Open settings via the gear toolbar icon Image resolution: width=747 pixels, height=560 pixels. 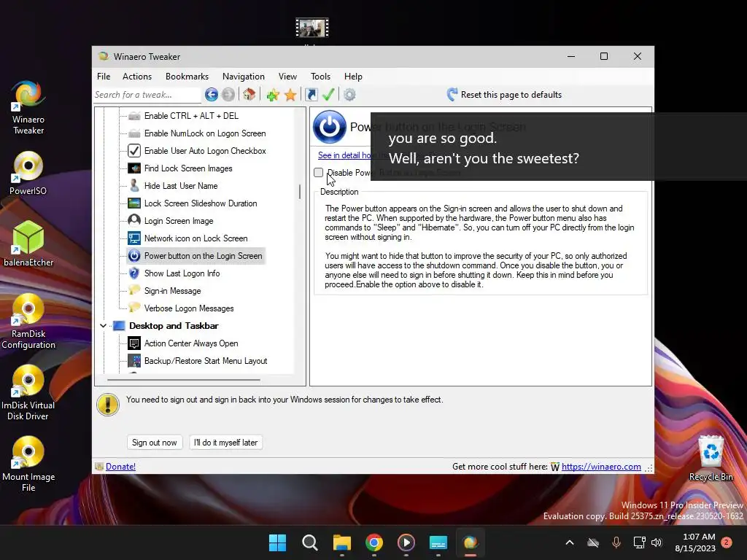coord(349,95)
